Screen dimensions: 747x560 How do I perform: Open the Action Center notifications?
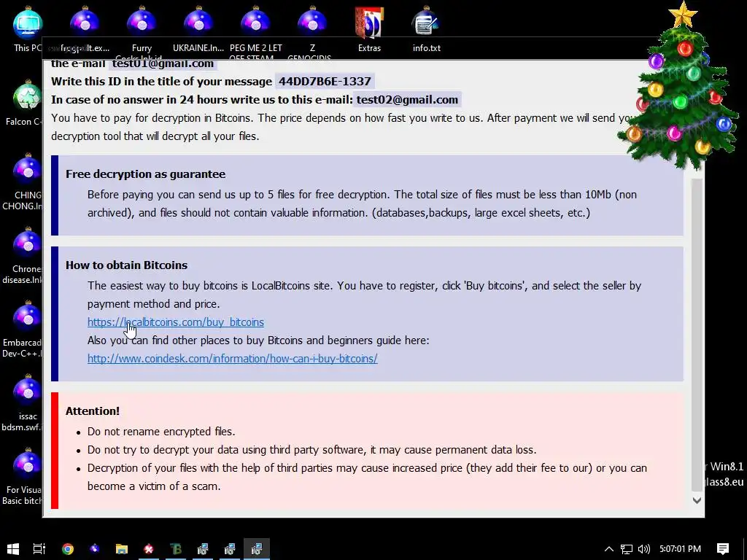723,549
